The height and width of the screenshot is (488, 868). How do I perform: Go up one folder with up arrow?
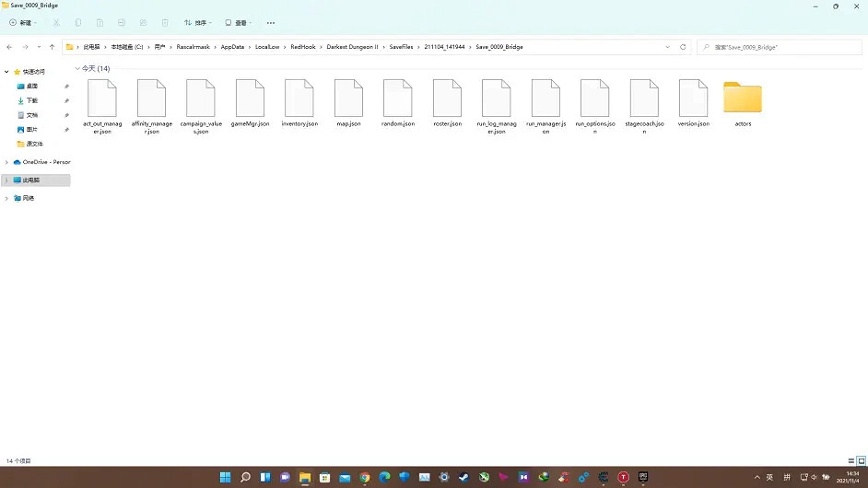(x=52, y=47)
